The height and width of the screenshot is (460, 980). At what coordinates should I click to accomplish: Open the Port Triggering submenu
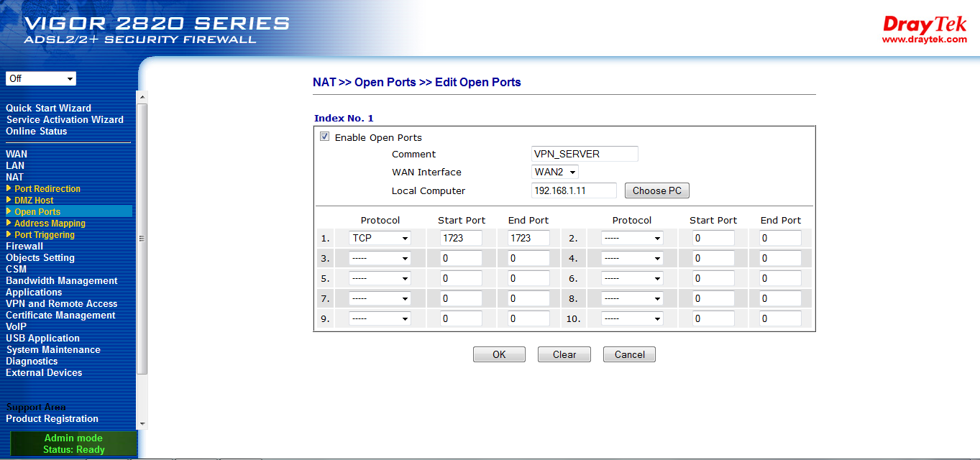(44, 235)
